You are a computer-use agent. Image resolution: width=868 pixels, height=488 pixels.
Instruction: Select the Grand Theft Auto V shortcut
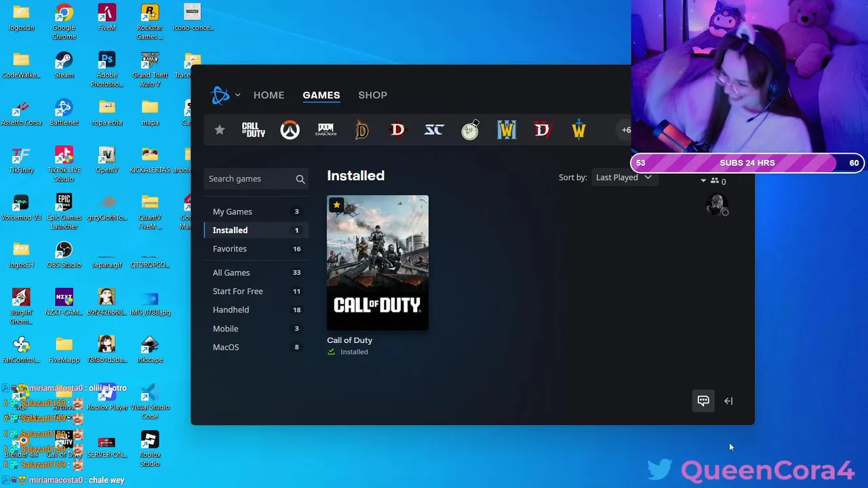click(x=150, y=70)
